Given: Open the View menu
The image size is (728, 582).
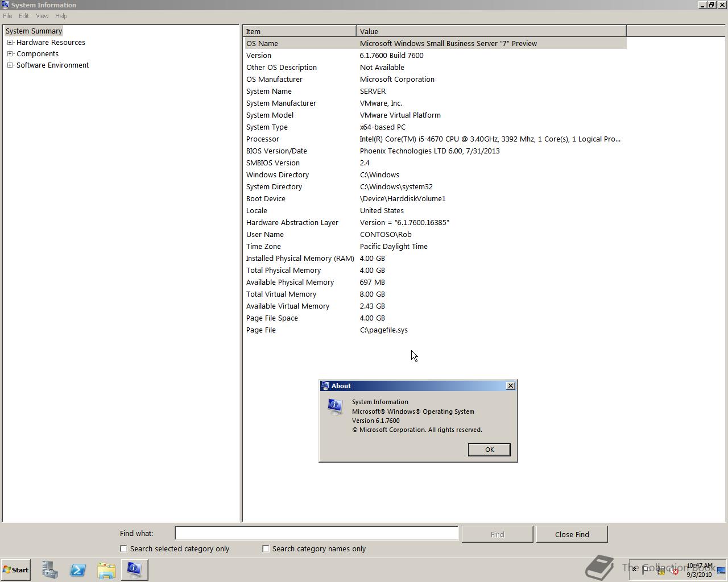Looking at the screenshot, I should 42,16.
